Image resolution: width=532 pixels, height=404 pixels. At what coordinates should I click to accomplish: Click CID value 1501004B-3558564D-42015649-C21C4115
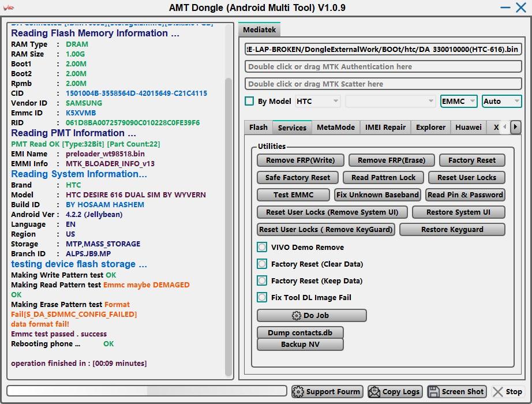[136, 93]
